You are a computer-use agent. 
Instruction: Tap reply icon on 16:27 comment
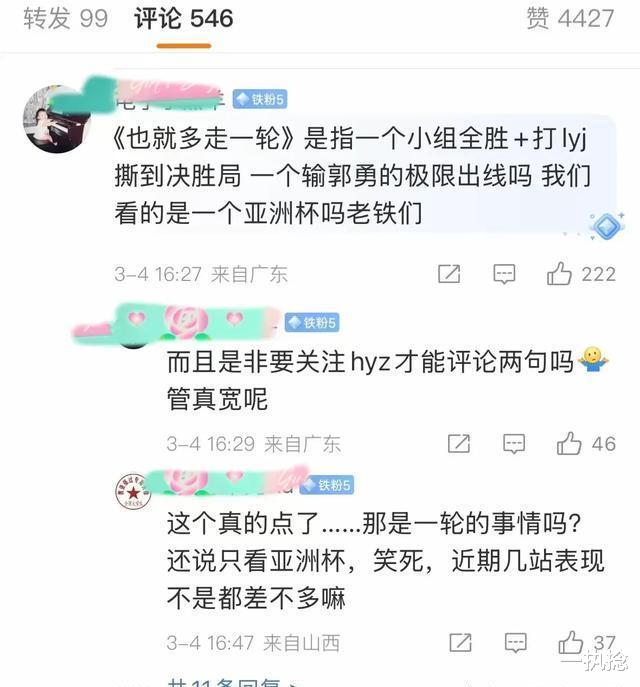coord(504,274)
